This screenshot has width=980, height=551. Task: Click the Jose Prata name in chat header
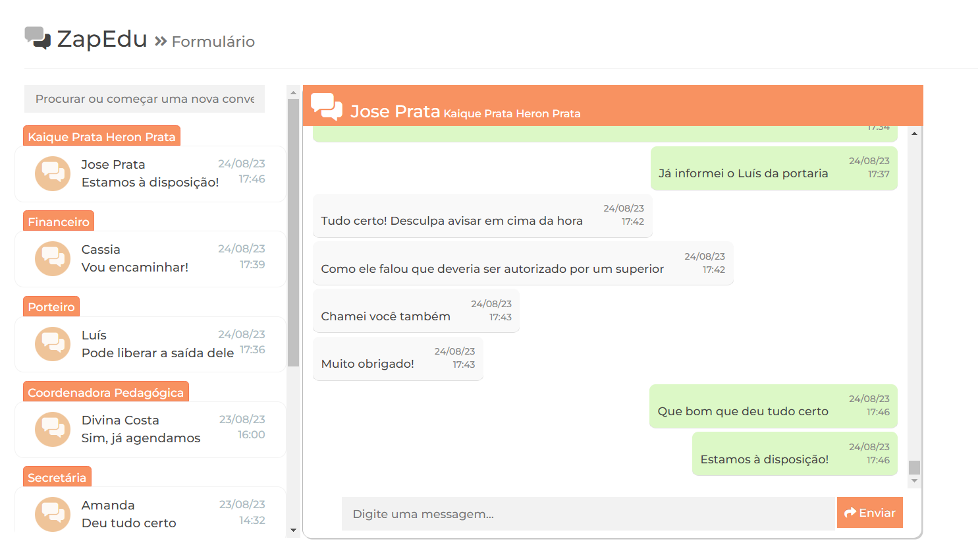tap(395, 111)
